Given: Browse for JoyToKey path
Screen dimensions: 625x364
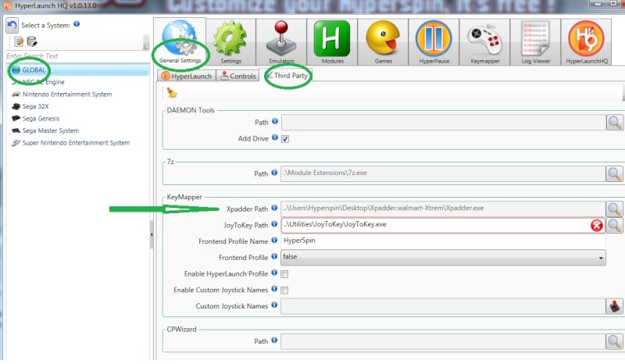Looking at the screenshot, I should [x=614, y=225].
